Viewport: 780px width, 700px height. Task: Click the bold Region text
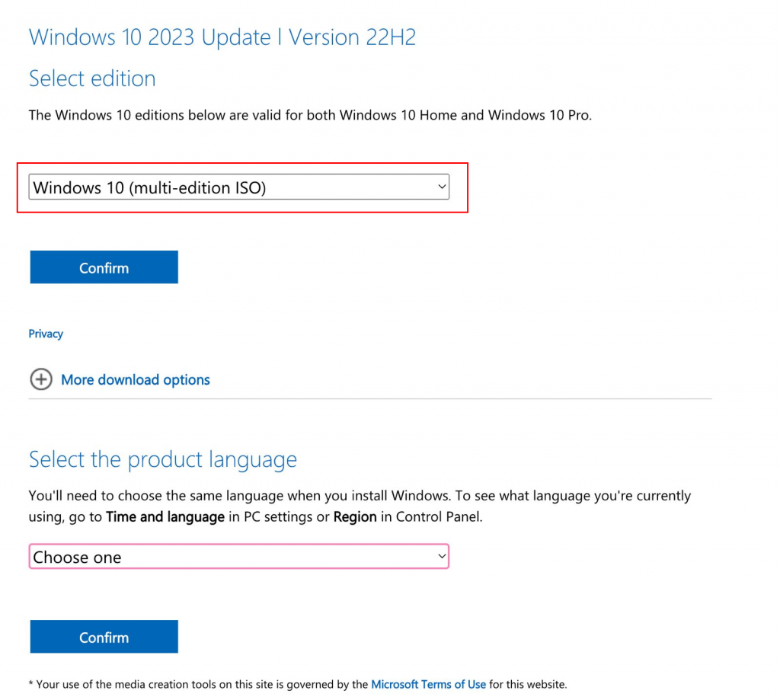(x=355, y=517)
